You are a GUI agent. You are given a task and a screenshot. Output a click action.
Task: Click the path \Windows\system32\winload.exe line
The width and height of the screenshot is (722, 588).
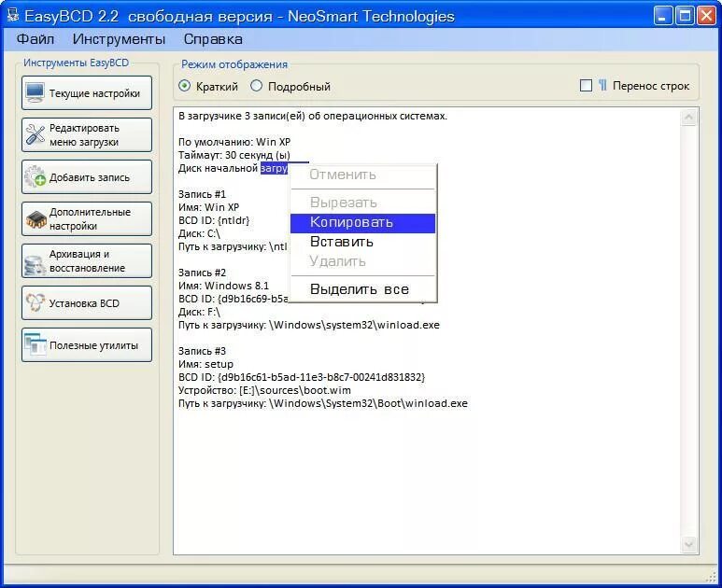click(x=309, y=326)
